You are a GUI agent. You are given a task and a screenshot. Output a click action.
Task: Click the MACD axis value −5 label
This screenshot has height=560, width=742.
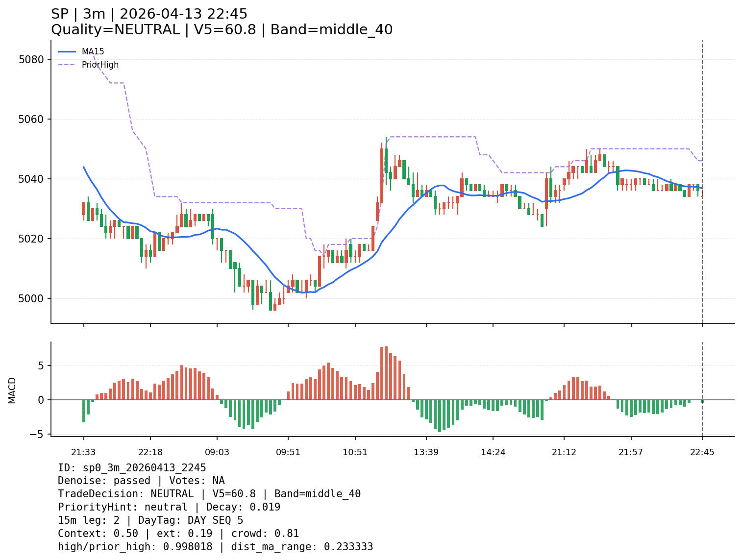point(38,434)
